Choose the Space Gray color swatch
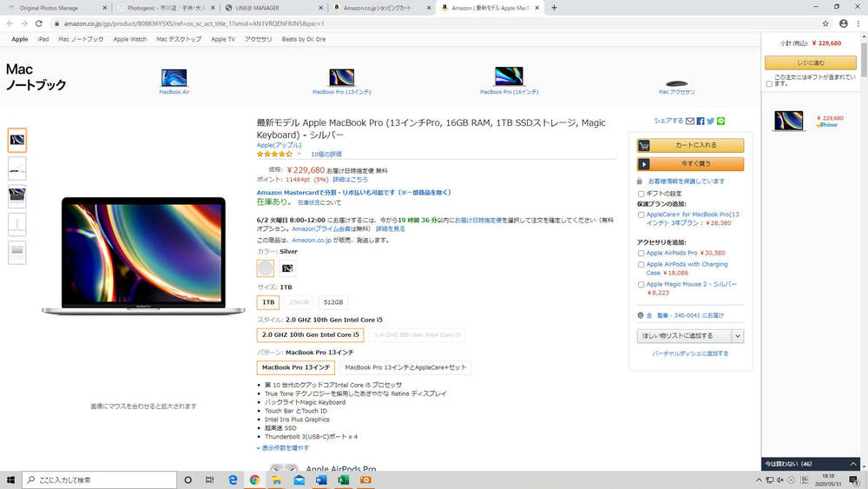 [287, 268]
